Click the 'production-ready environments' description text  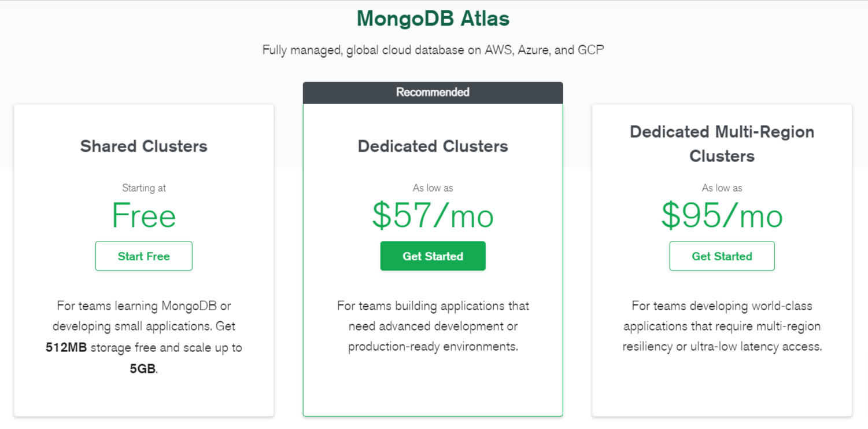click(433, 347)
